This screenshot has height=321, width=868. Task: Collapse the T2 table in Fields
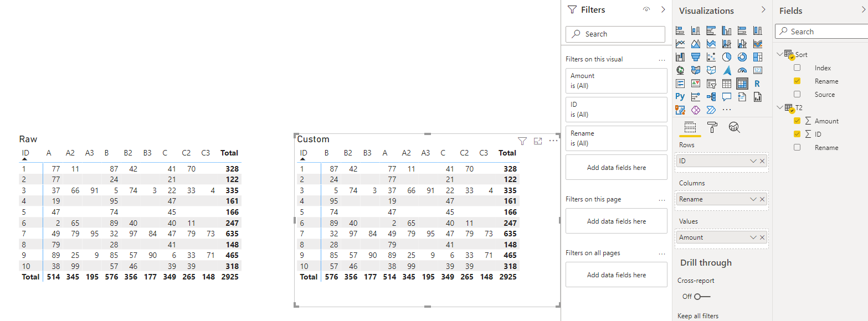(x=780, y=107)
